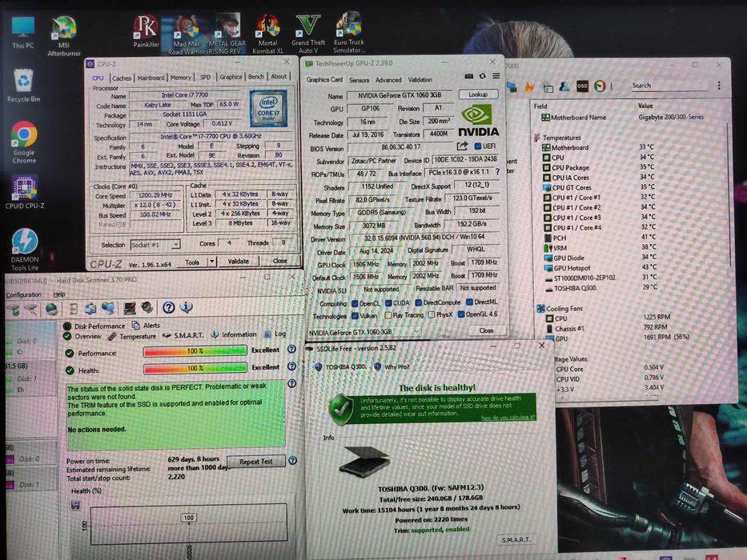Launch DAEMON Tools Lite shortcut

(x=25, y=250)
